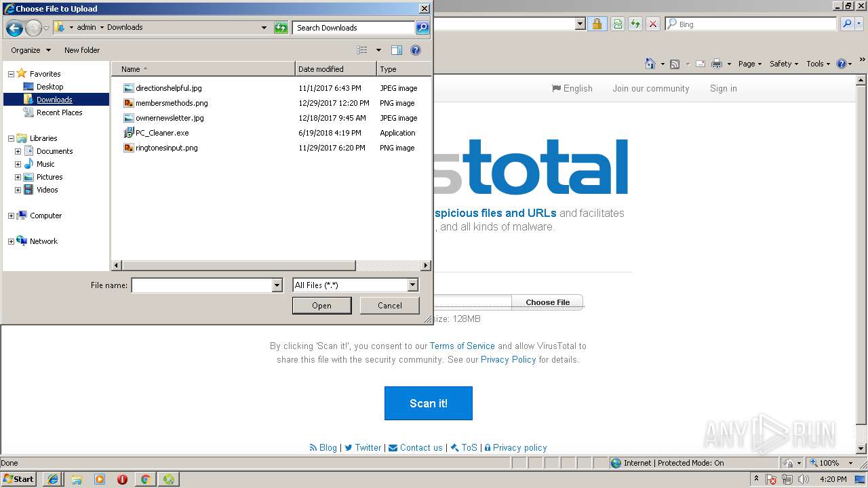Click the Chrome taskbar icon
Screen dimensions: 868x488
click(x=145, y=479)
